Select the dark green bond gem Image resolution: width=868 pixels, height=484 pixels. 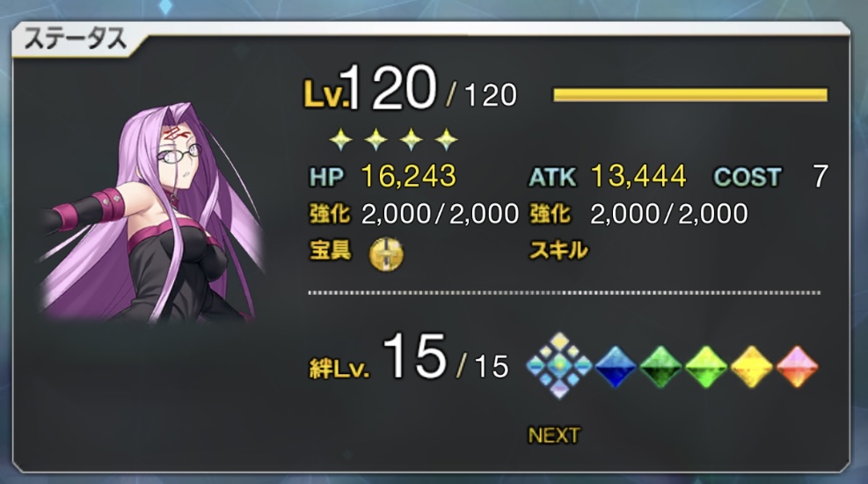[660, 367]
